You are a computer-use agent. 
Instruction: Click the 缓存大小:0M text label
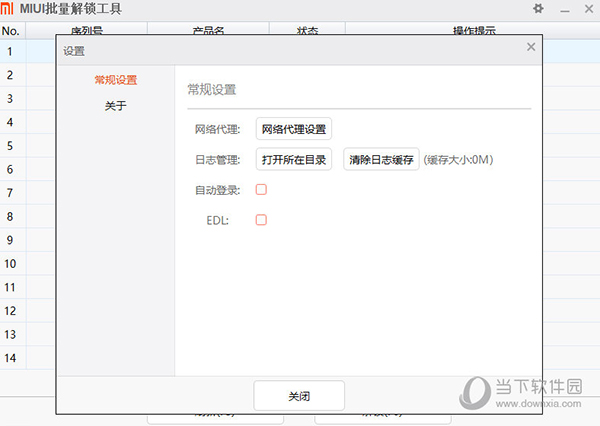458,159
